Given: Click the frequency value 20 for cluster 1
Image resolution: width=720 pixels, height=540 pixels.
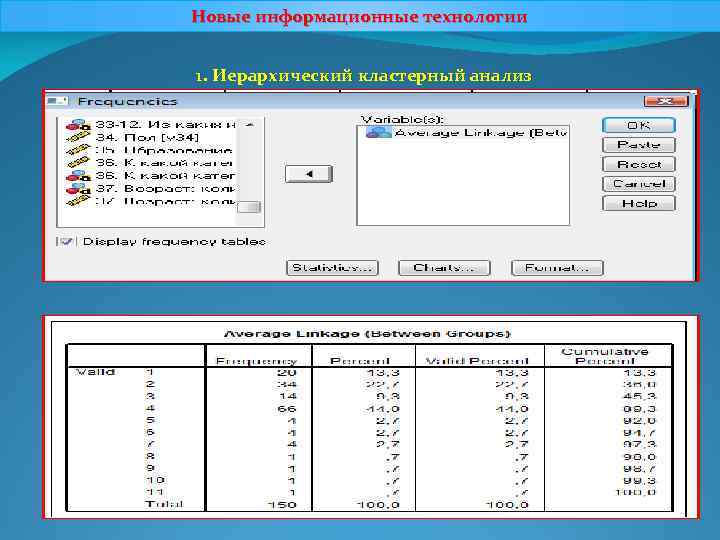Looking at the screenshot, I should 287,372.
